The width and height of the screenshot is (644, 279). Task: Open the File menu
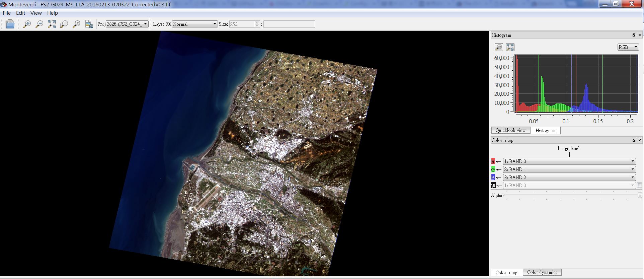point(7,13)
